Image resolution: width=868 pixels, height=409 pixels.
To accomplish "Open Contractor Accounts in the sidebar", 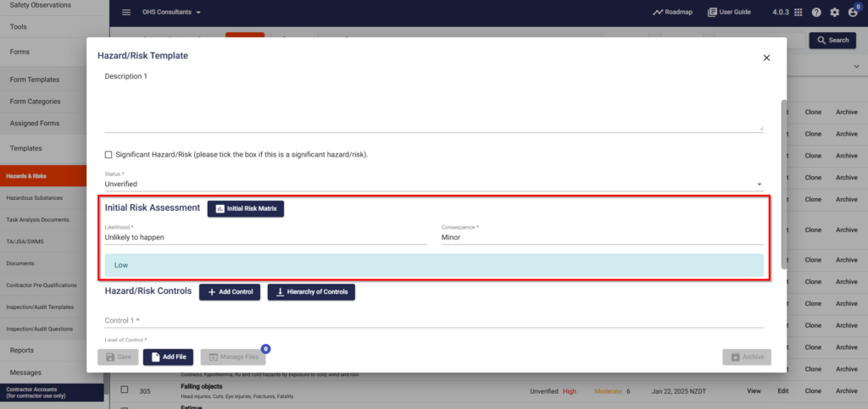I will [52, 392].
